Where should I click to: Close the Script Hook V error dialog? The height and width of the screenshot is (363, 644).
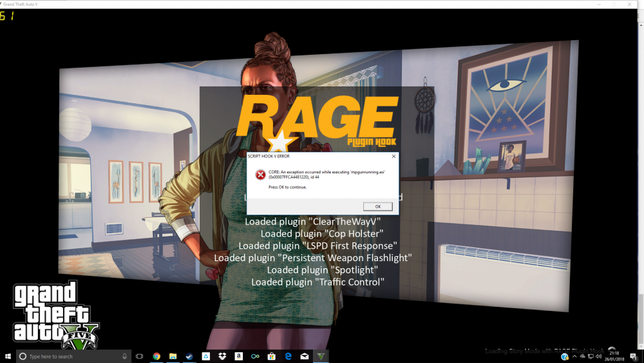pos(393,156)
